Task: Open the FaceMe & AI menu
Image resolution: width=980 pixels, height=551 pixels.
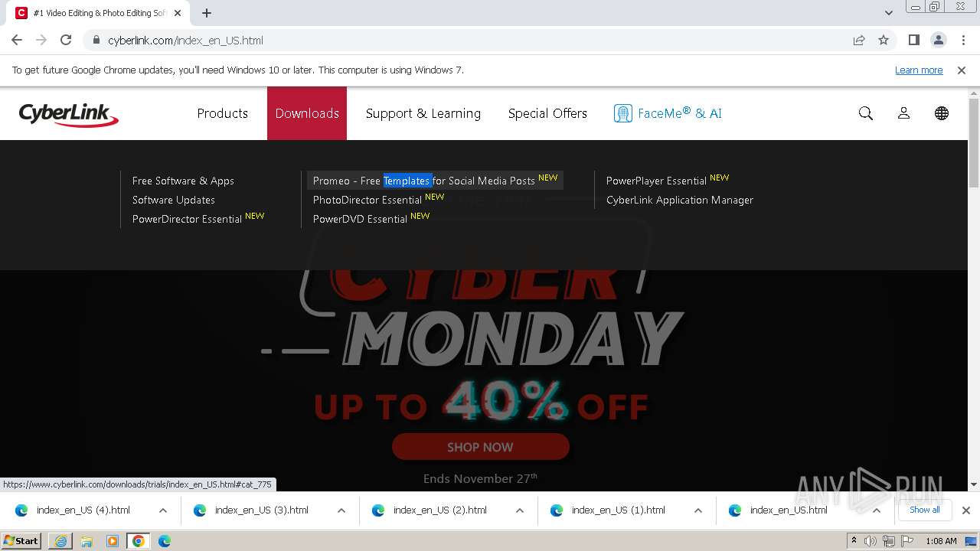Action: coord(668,113)
